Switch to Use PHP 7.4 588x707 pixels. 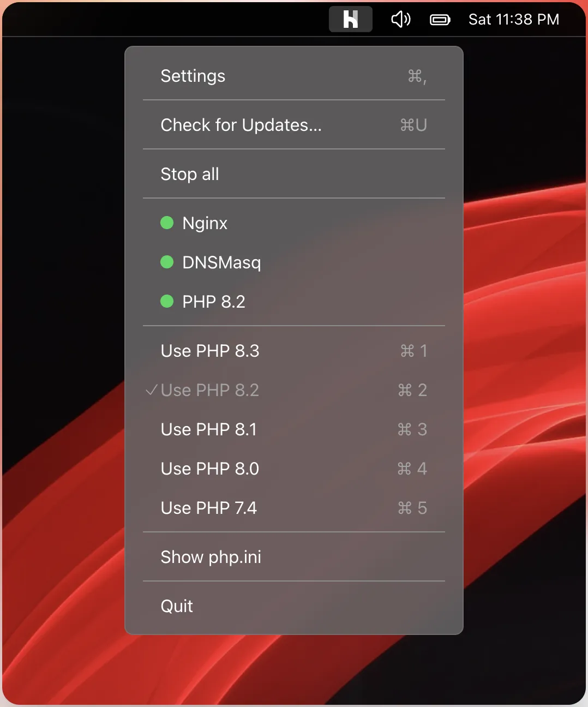click(294, 508)
